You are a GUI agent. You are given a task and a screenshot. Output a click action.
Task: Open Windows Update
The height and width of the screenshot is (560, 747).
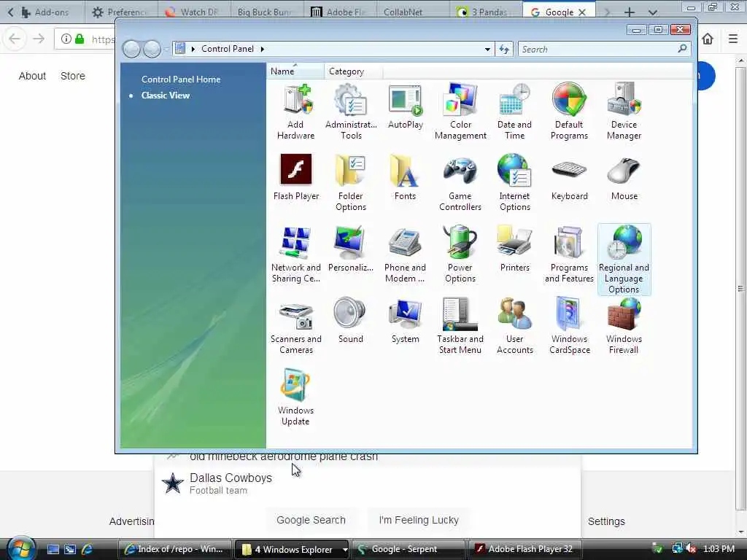tap(296, 397)
